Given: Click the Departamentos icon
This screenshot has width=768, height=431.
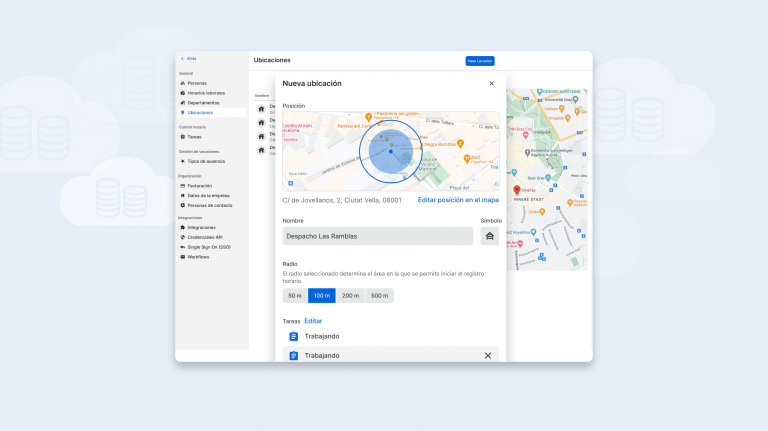Looking at the screenshot, I should click(183, 103).
